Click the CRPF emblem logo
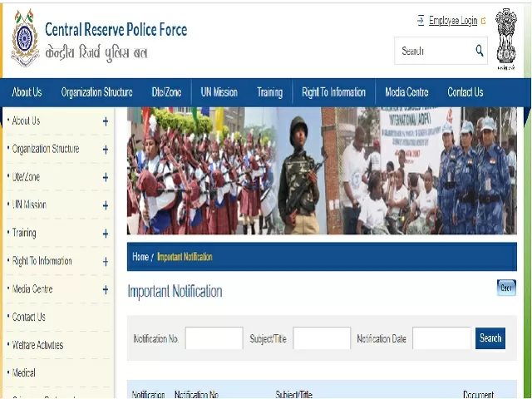This screenshot has width=532, height=399. click(25, 38)
